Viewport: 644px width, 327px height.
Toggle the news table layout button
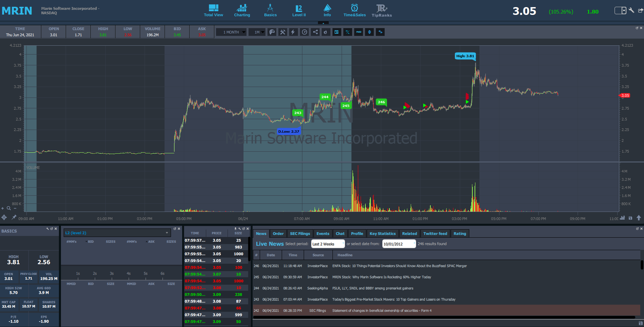(337, 32)
